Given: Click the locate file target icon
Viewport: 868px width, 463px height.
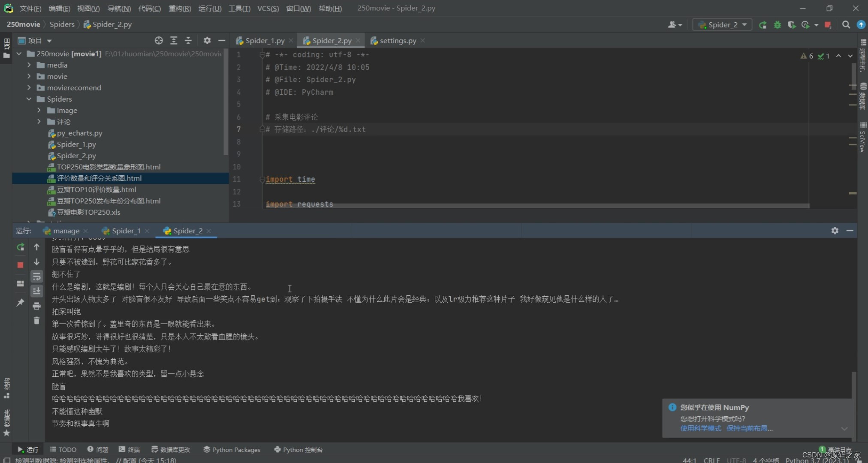Looking at the screenshot, I should 159,40.
